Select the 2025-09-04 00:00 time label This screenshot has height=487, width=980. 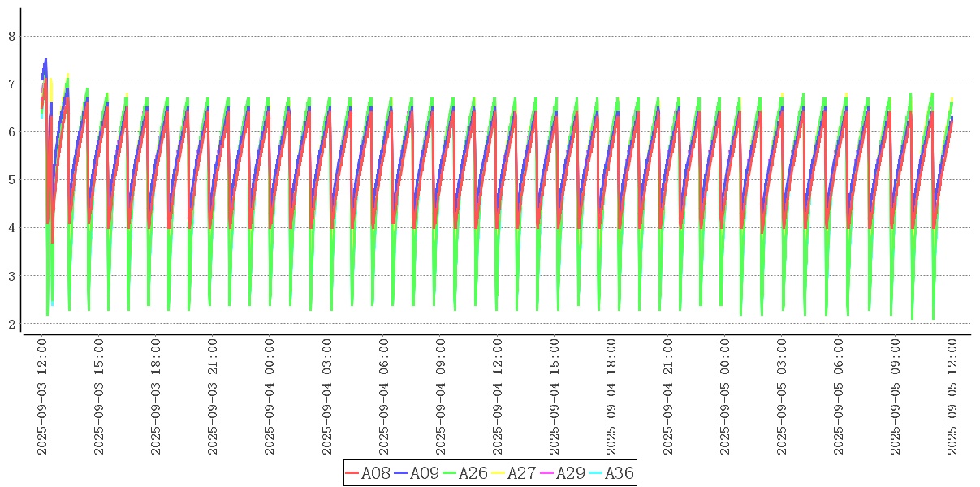pos(270,397)
